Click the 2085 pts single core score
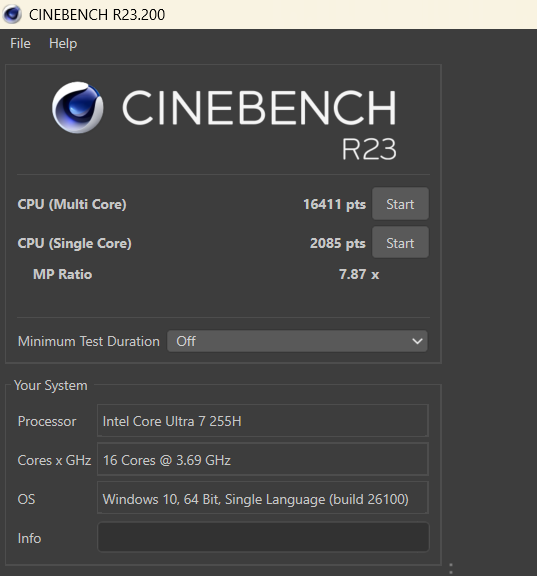 [338, 243]
